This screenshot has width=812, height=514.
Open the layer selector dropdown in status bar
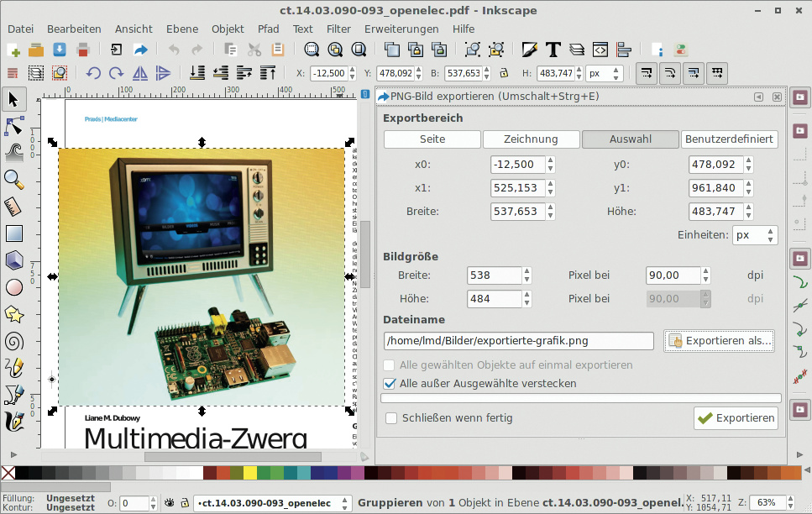point(272,503)
